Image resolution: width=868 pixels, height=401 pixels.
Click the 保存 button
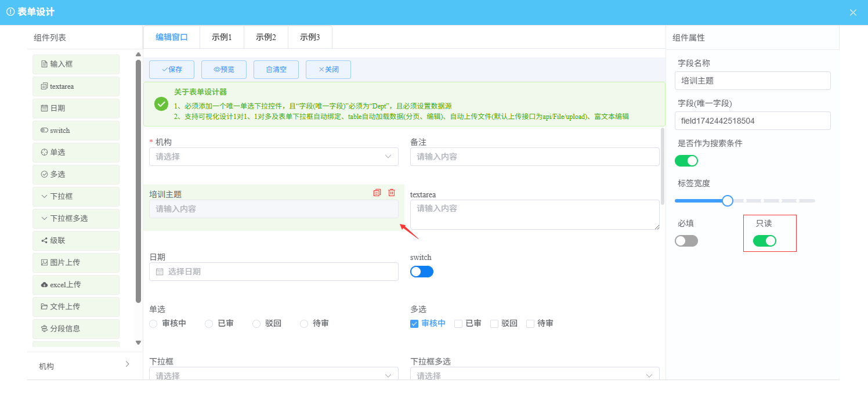[x=172, y=70]
